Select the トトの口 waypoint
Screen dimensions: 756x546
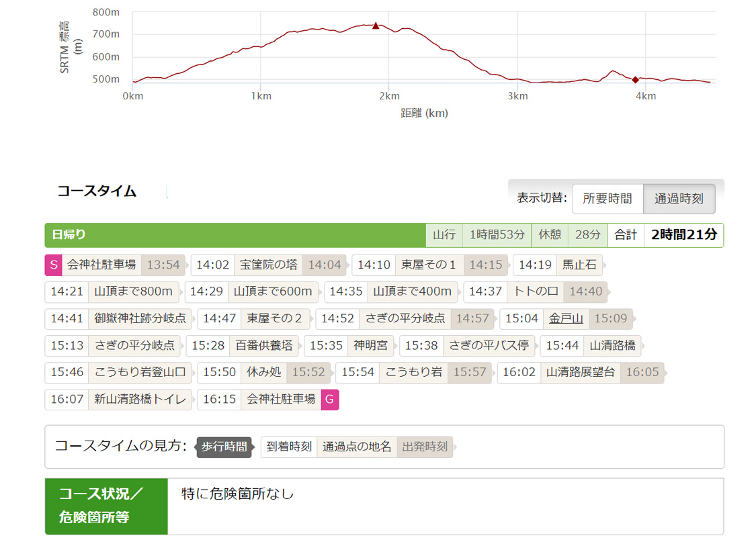[x=536, y=291]
